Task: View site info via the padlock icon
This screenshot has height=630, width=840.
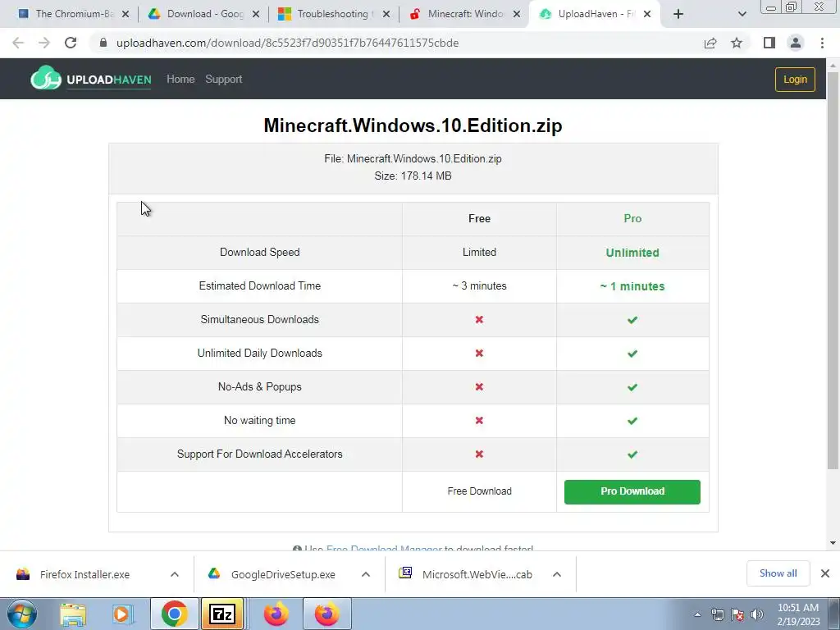Action: tap(103, 43)
